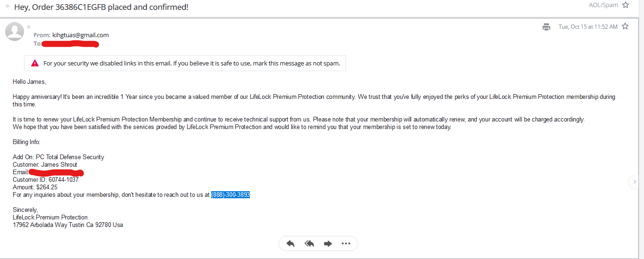Viewport: 644px width, 259px height.
Task: Click the Amount $264.25 billing line
Action: pyautogui.click(x=35, y=187)
